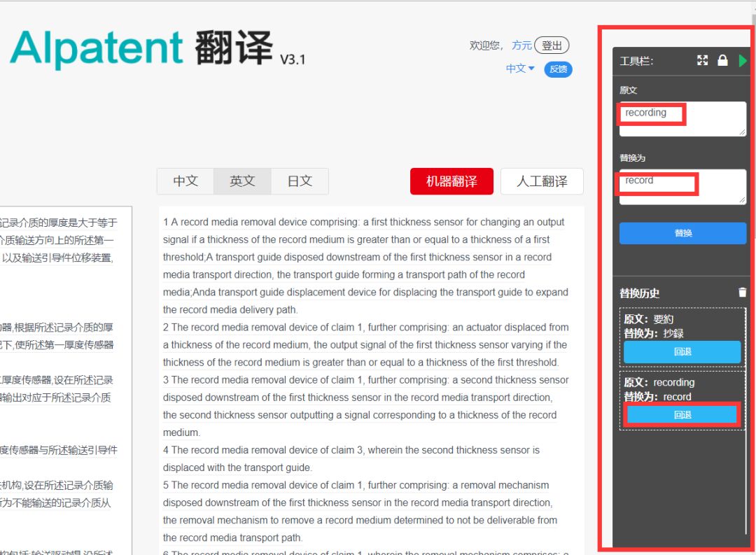Click the 人工翻译 button
This screenshot has width=756, height=555.
pyautogui.click(x=542, y=181)
